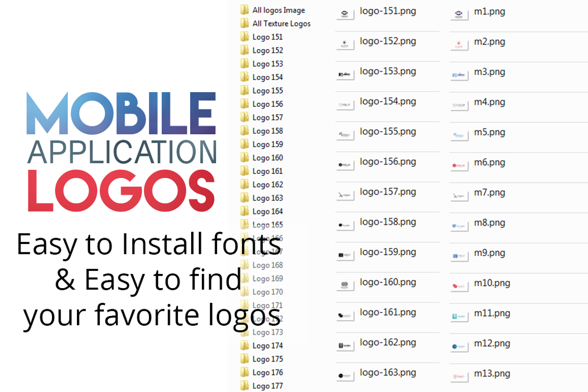Select the file name logo-155.png
The height and width of the screenshot is (392, 588).
[388, 132]
